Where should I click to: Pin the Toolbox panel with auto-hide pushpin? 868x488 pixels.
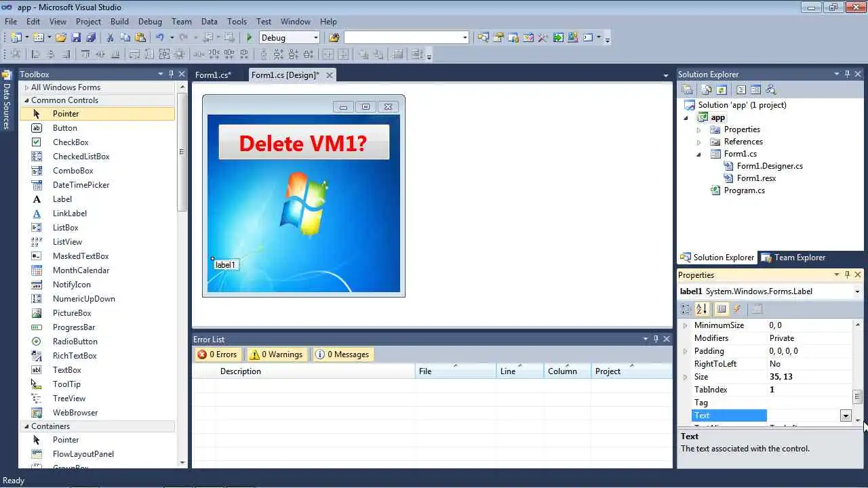(x=171, y=74)
